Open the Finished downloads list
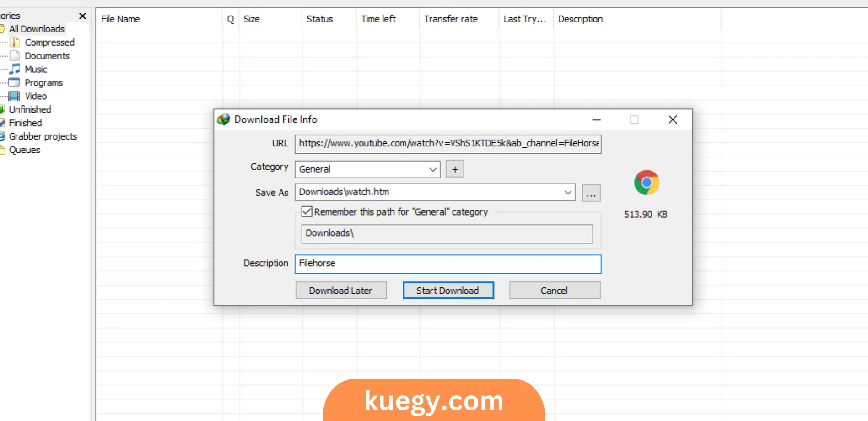The width and height of the screenshot is (868, 421). coord(25,123)
